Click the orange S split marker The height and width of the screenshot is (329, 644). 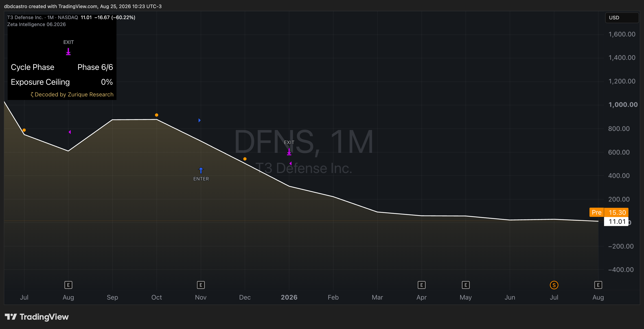tap(554, 285)
